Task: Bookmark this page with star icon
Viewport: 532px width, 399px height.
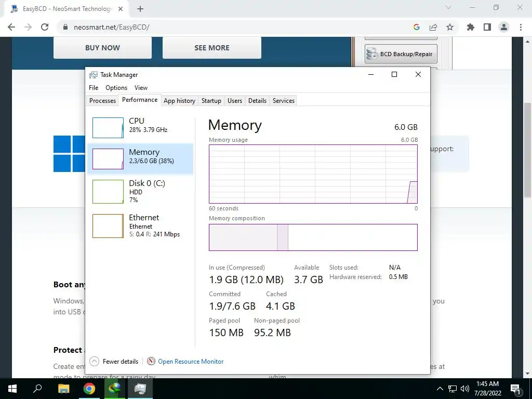Action: tap(450, 27)
